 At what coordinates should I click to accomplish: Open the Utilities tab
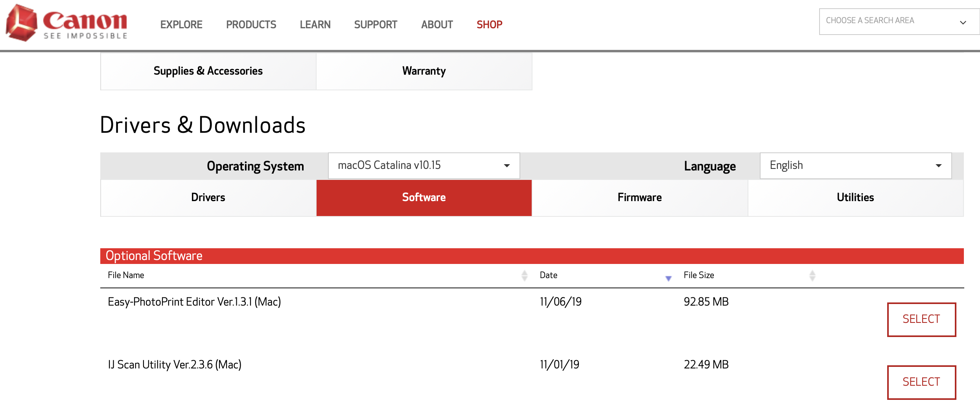(855, 198)
